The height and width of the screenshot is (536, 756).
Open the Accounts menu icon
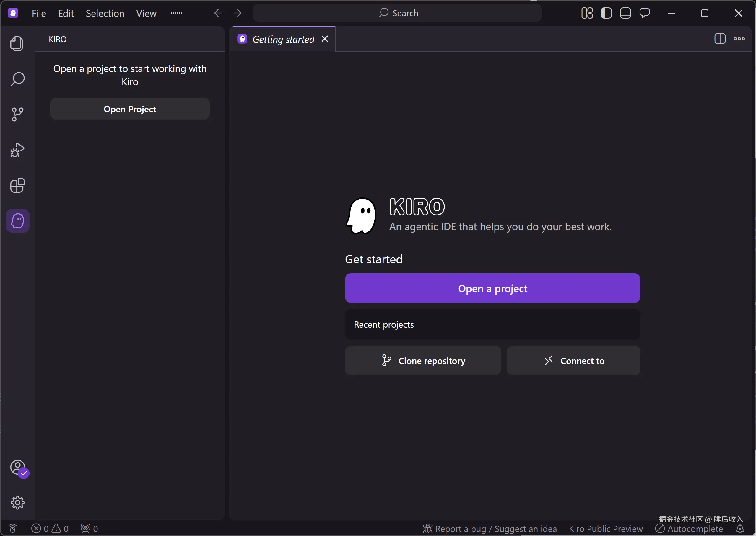point(17,467)
